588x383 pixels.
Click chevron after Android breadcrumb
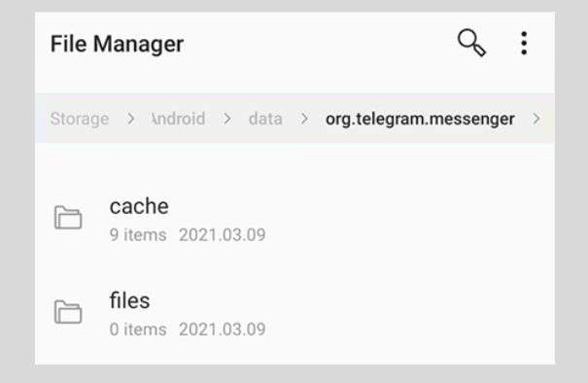tap(226, 119)
